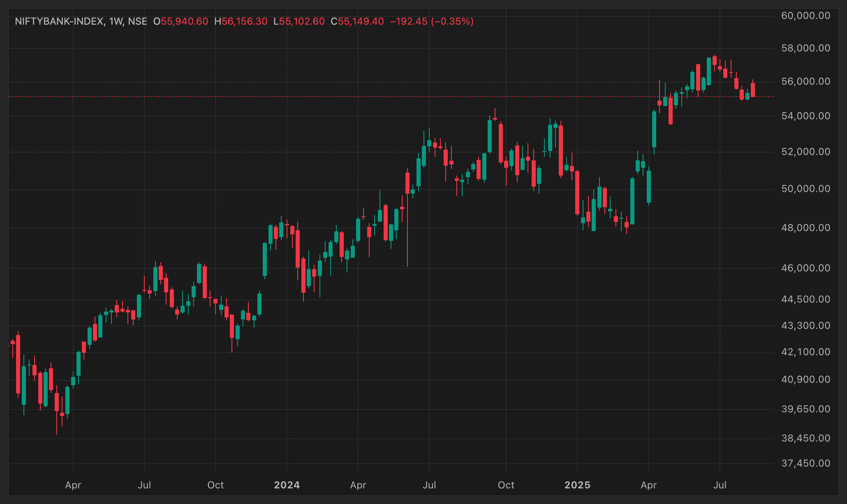Click the Oct label before 2025

[x=506, y=485]
